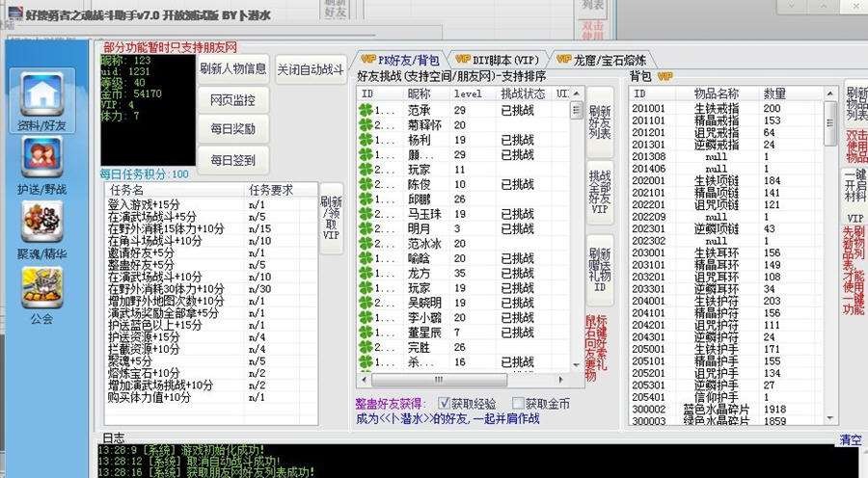This screenshot has width=868, height=478.
Task: Click the 任务名 column header
Action: (x=175, y=190)
